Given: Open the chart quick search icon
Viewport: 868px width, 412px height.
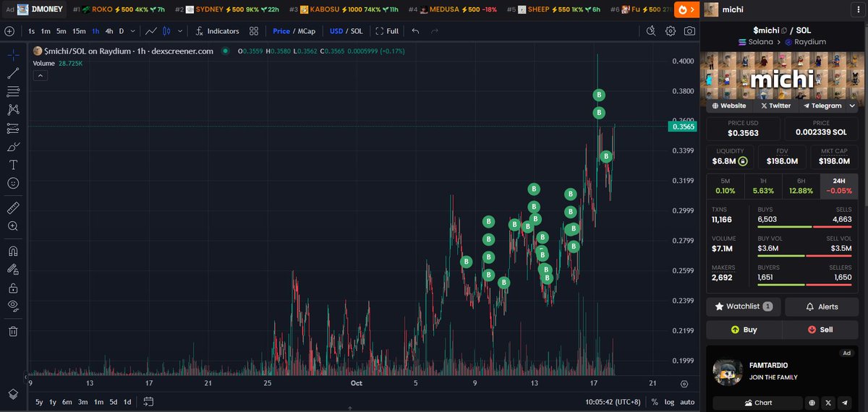Looking at the screenshot, I should point(651,30).
